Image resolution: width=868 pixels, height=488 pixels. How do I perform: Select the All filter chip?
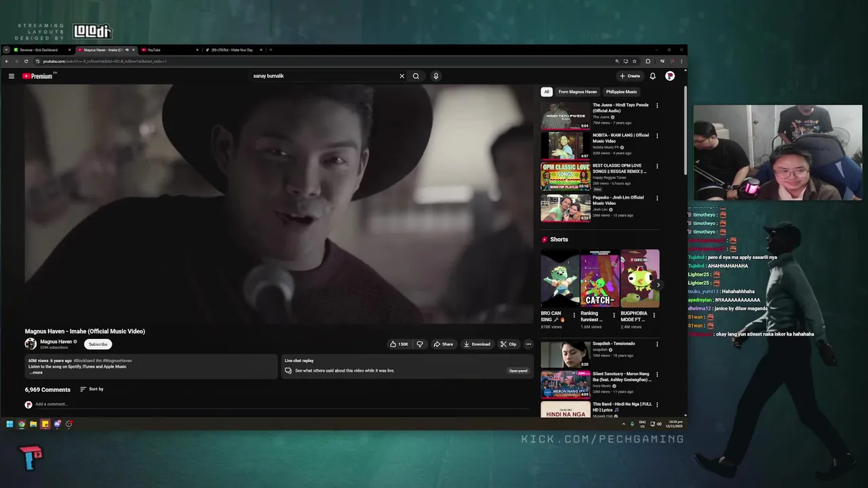(x=547, y=91)
